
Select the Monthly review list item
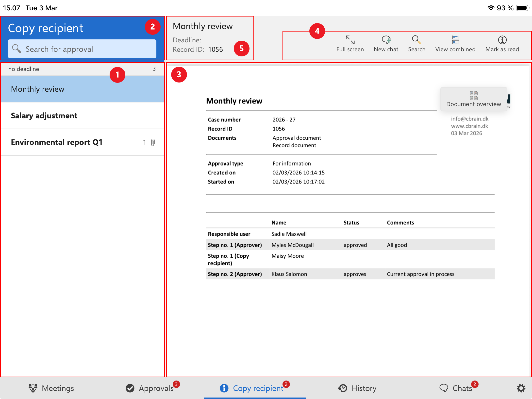click(x=83, y=89)
